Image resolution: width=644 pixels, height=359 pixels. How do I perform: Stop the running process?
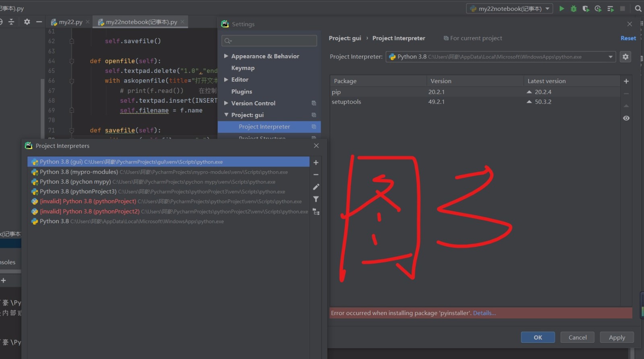(x=622, y=8)
